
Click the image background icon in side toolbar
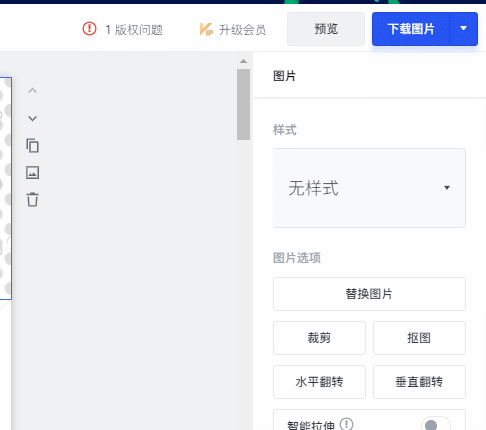click(x=32, y=173)
